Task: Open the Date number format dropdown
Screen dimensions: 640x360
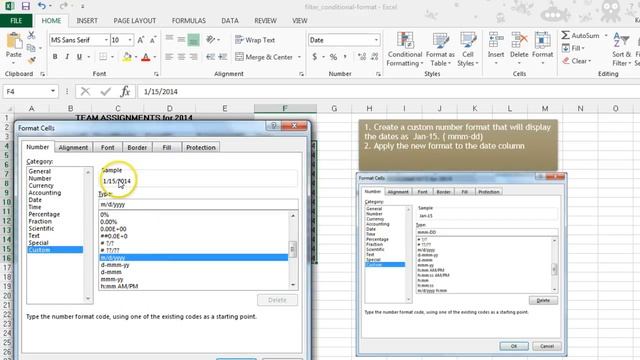Action: pyautogui.click(x=376, y=40)
